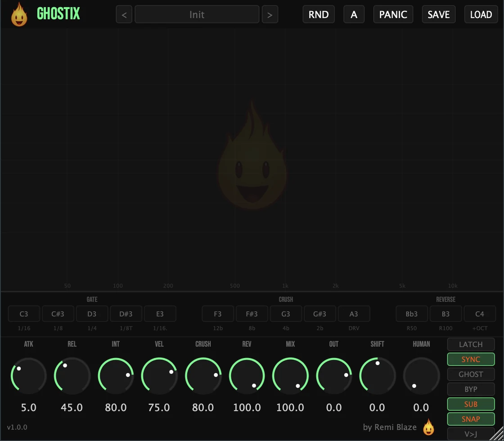Toggle the V>J button
The width and height of the screenshot is (504, 441).
click(x=471, y=434)
